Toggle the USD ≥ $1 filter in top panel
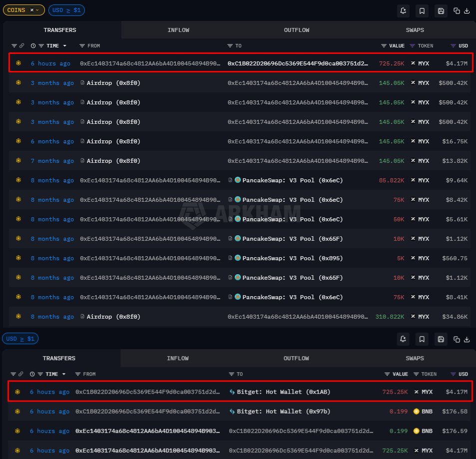The height and width of the screenshot is (459, 476). click(x=66, y=10)
